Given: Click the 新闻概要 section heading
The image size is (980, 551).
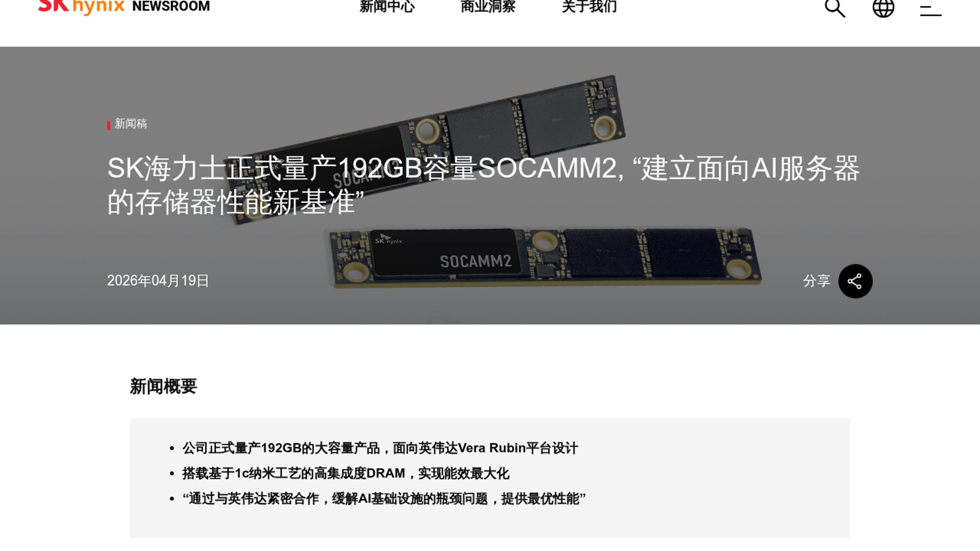Looking at the screenshot, I should pos(163,386).
